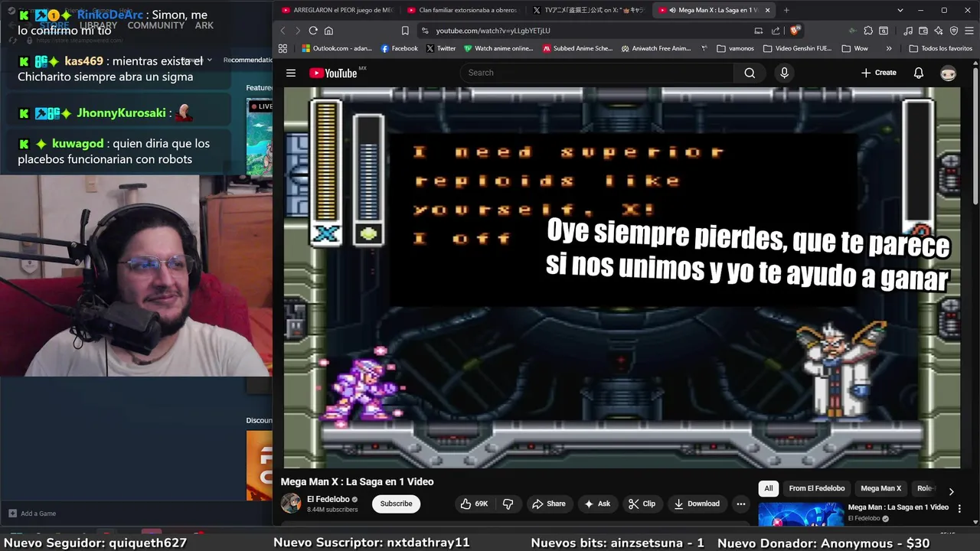
Task: Click the Share button under video
Action: point(549,504)
